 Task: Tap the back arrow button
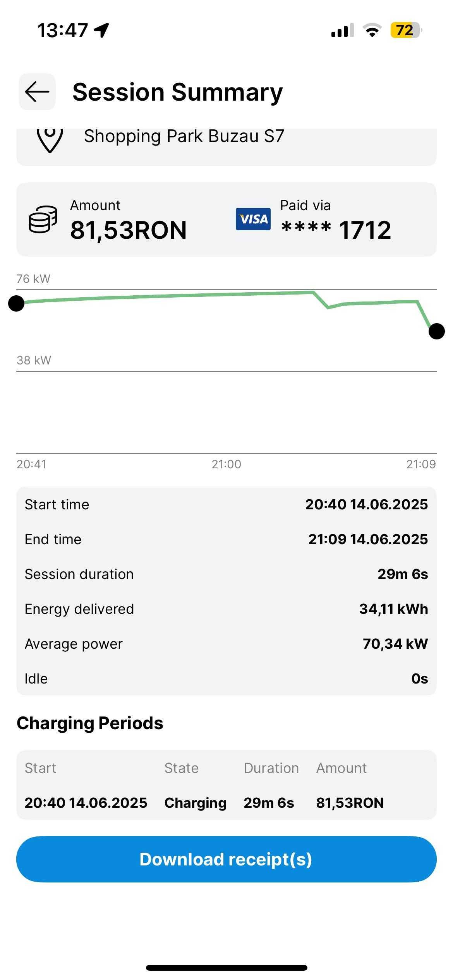click(37, 92)
